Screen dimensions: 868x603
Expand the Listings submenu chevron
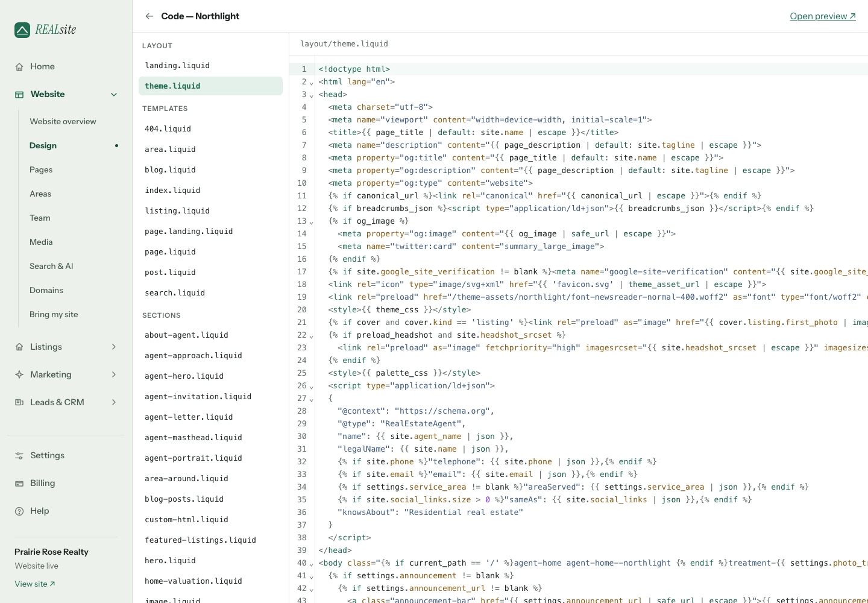114,347
